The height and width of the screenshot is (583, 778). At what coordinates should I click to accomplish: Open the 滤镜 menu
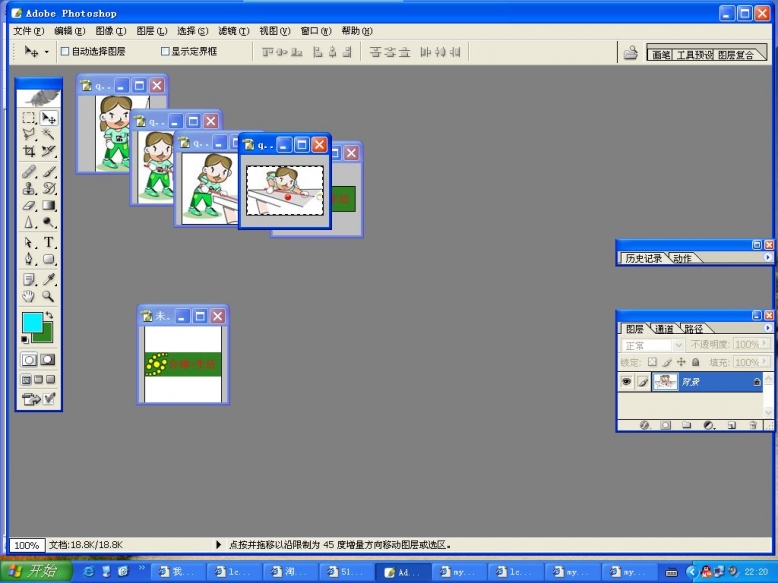click(x=234, y=31)
